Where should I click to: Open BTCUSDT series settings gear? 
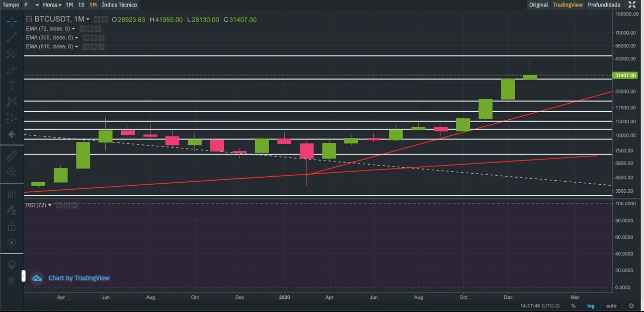[x=105, y=20]
